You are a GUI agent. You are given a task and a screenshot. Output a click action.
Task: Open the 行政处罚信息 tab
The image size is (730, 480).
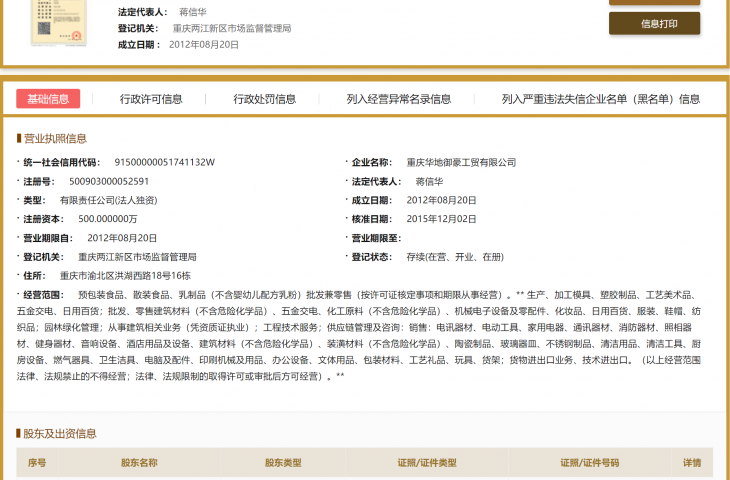click(x=264, y=99)
